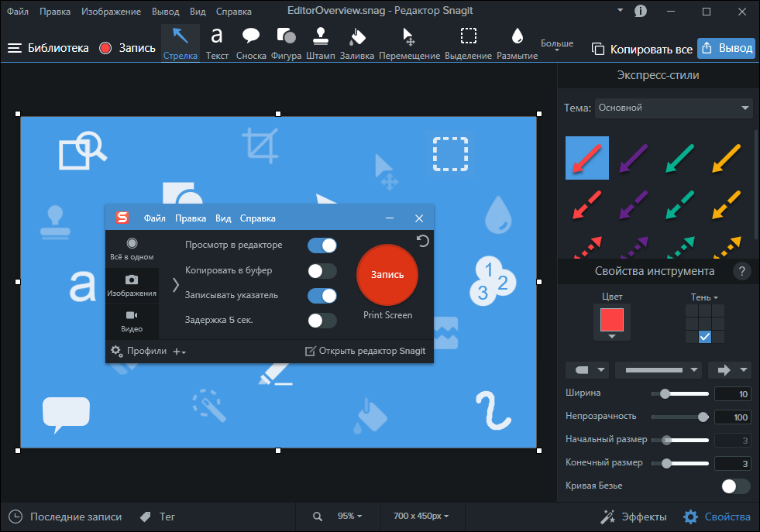Open the Тень shadow dropdown
The image size is (760, 532).
tap(704, 297)
